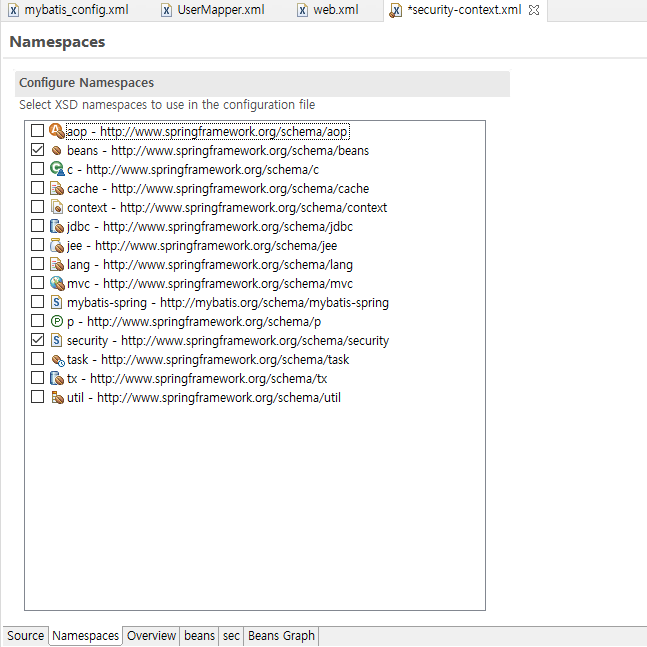Viewport: 647px width, 647px height.
Task: Click the beans namespace bean icon
Action: [57, 151]
